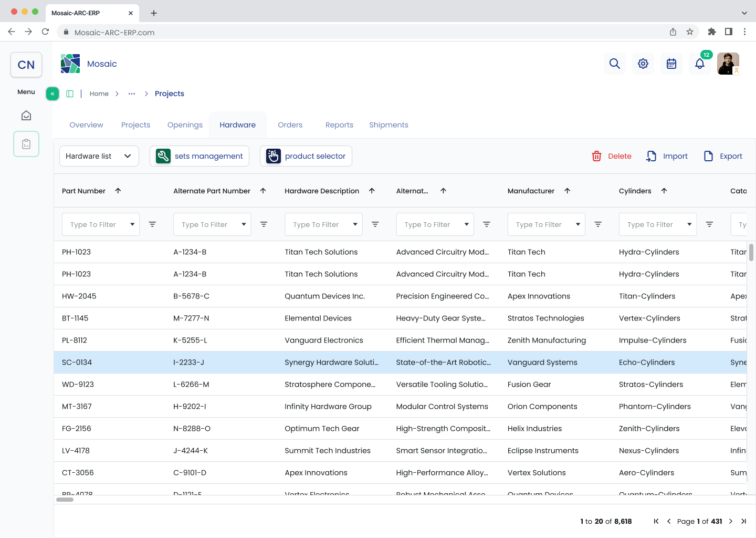Image resolution: width=756 pixels, height=538 pixels.
Task: Open the search magnifier icon
Action: point(615,64)
